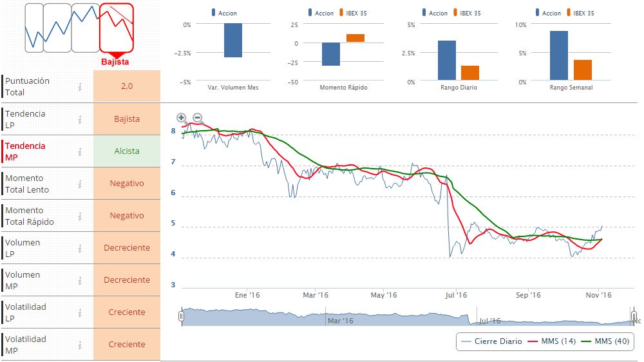644x362 pixels.
Task: Open info icon for Puntuación Total
Action: click(80, 86)
